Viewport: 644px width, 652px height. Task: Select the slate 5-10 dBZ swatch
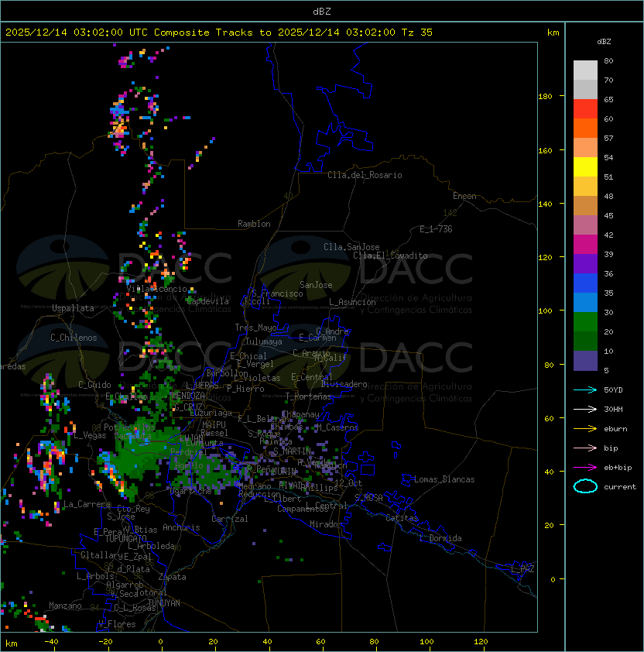[x=585, y=361]
